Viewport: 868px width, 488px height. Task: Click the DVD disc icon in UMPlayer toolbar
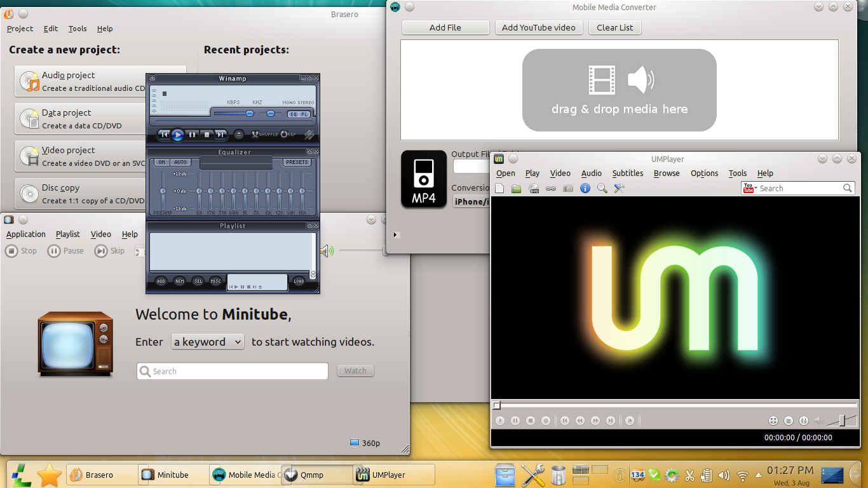tap(534, 188)
